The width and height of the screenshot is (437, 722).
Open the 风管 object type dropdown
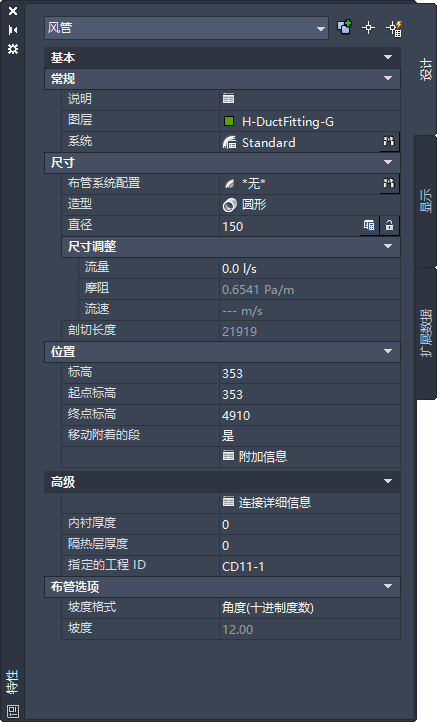186,28
